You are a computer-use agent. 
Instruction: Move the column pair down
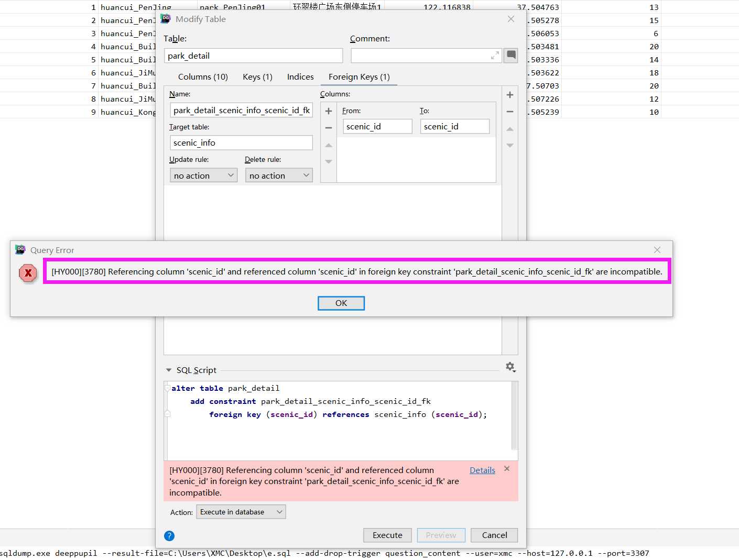[x=329, y=161]
